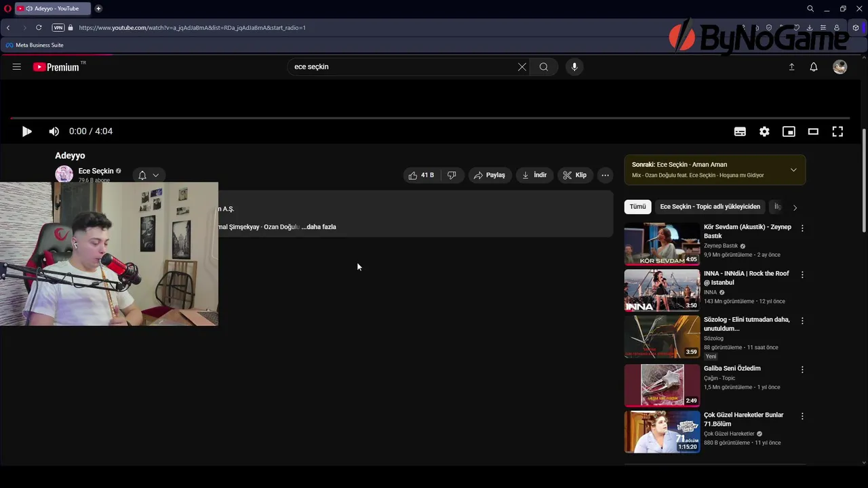Go back with browser back arrow
Screen dimensions: 868x488
8,28
